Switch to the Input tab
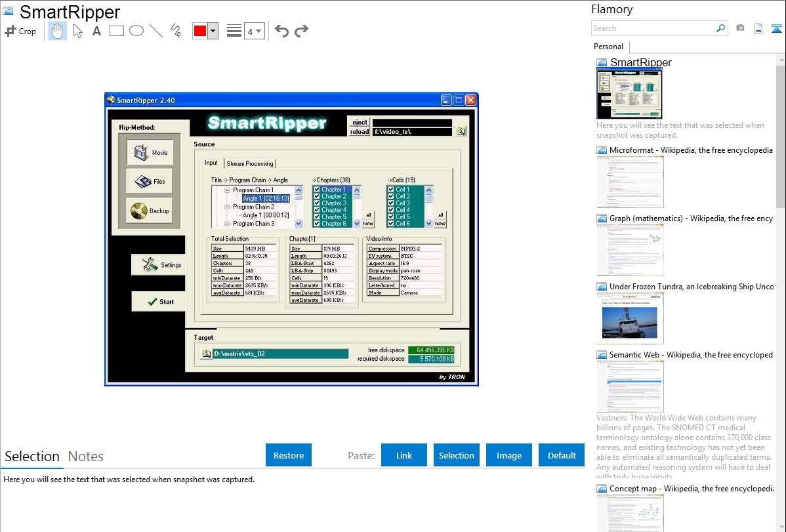The image size is (786, 532). point(211,163)
